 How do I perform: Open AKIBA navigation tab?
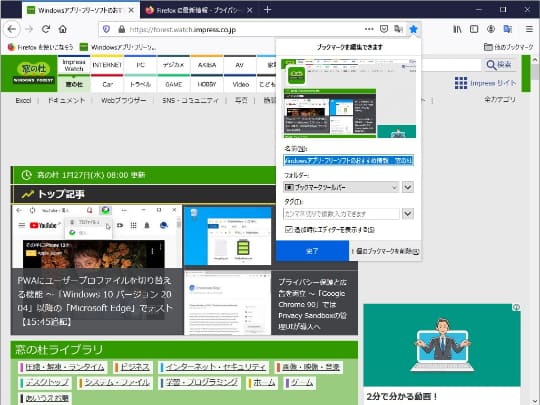207,65
